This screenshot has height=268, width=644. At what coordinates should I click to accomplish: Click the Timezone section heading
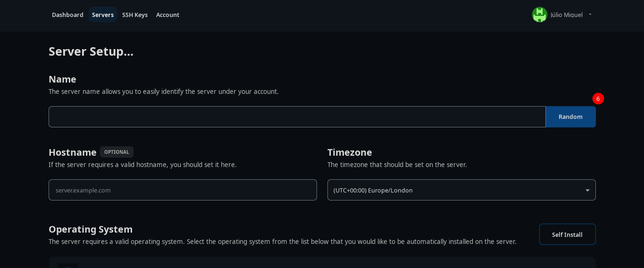click(350, 152)
